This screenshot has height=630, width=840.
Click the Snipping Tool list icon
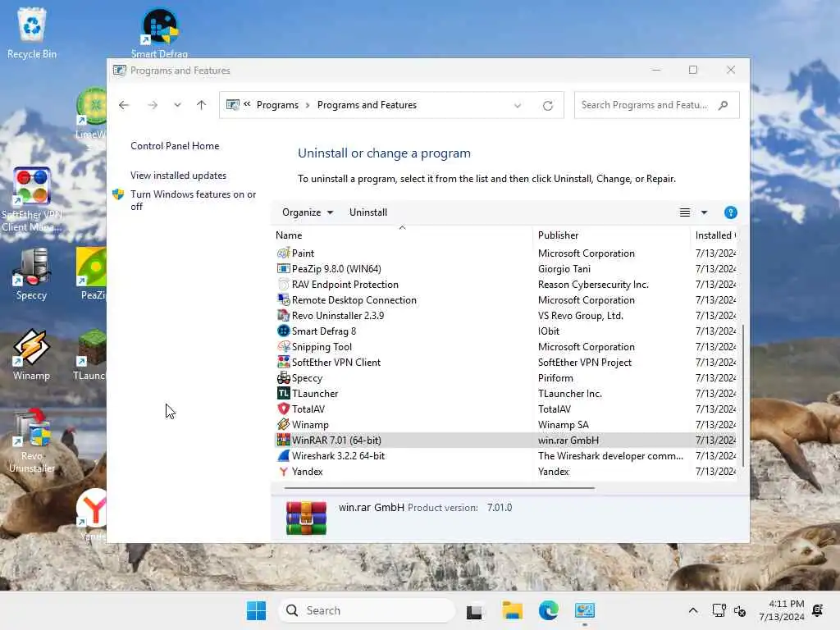pos(283,347)
